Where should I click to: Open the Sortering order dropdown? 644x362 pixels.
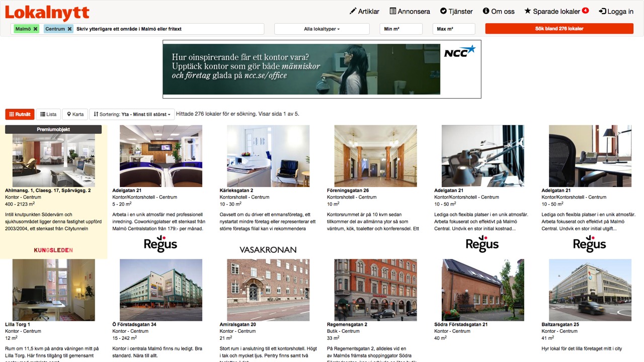tap(132, 115)
